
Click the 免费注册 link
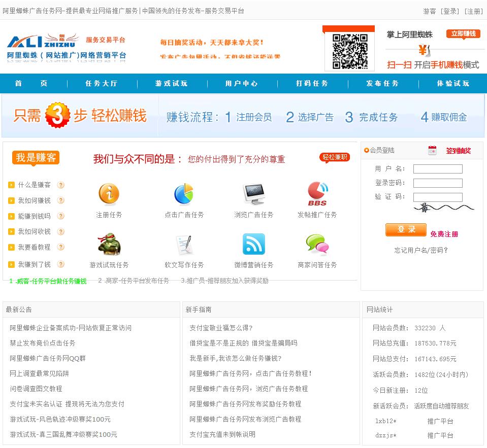coord(444,234)
